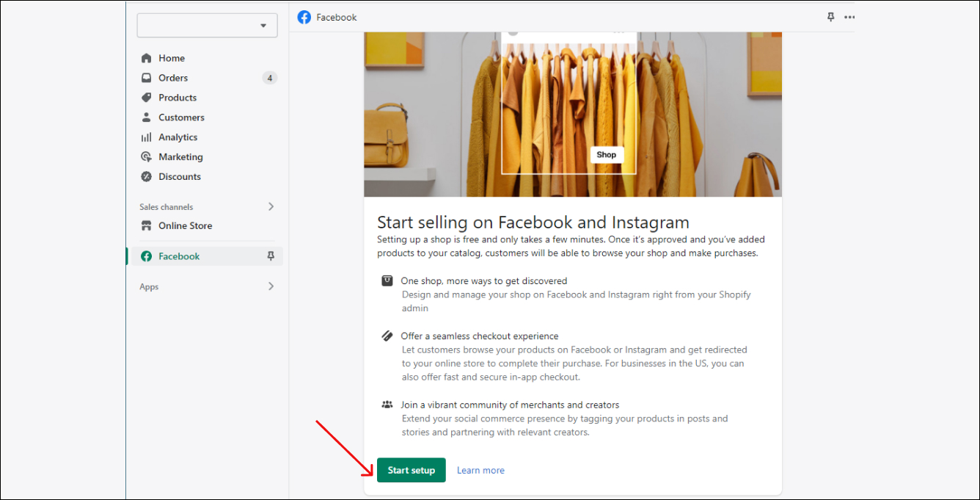Click the people icon beside 'vibrant community'
Image resolution: width=980 pixels, height=500 pixels.
[x=387, y=405]
